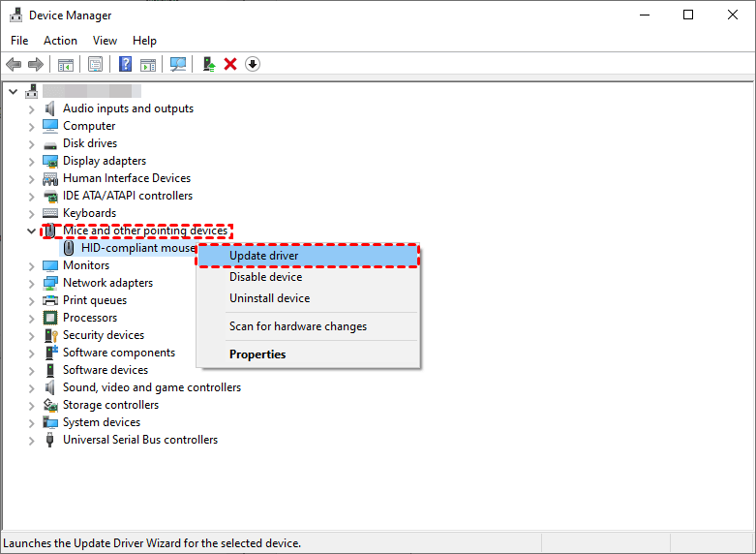Click the Security devices key icon
This screenshot has height=554, width=756.
[x=50, y=335]
